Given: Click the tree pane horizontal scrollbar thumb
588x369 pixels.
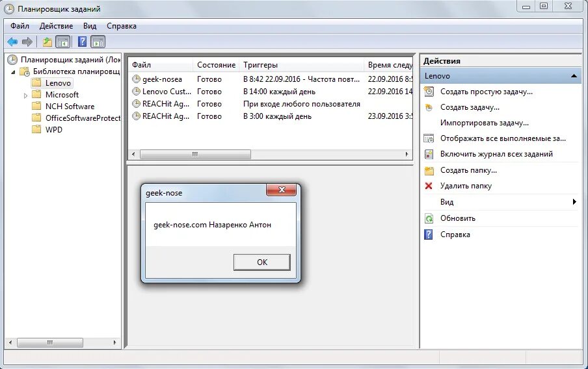Looking at the screenshot, I should point(50,342).
